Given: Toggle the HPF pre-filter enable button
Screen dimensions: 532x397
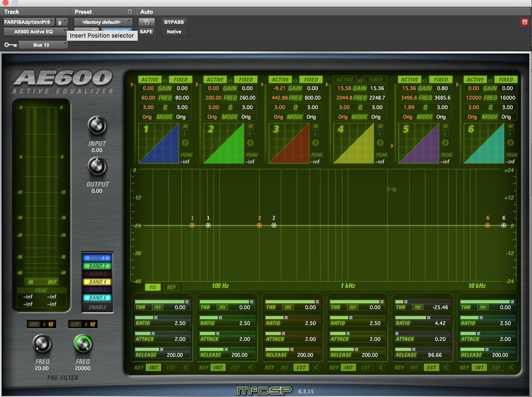Looking at the screenshot, I should (x=34, y=324).
